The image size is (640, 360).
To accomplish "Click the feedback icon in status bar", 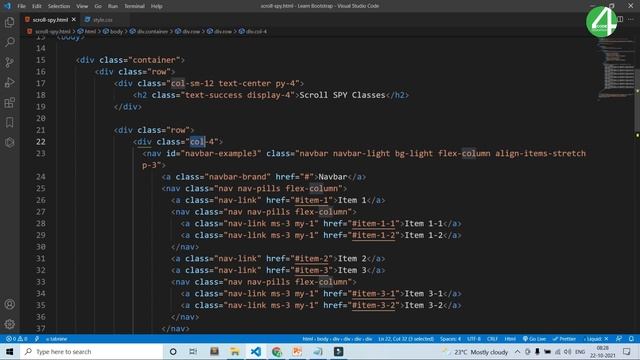I will (619, 339).
